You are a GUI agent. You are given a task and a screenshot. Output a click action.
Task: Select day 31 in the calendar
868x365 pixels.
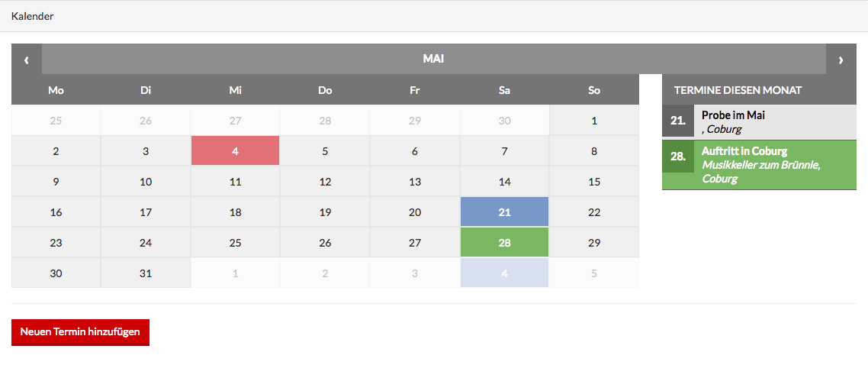coord(146,273)
